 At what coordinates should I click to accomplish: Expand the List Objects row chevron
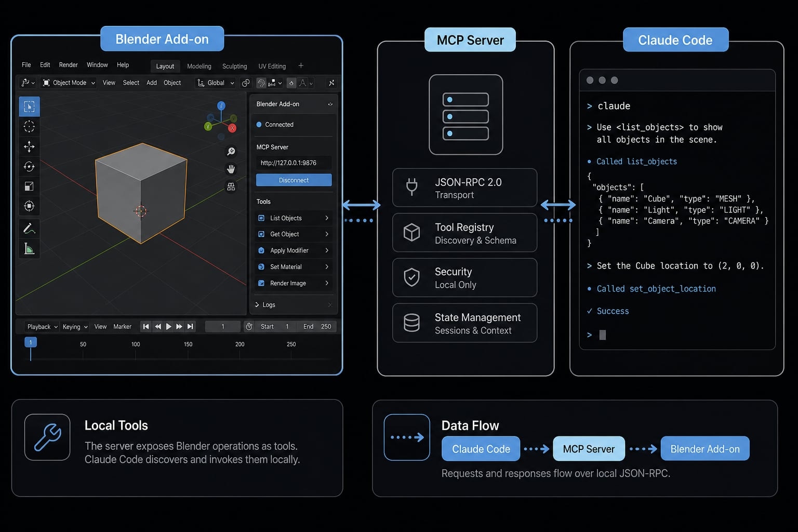(x=327, y=218)
